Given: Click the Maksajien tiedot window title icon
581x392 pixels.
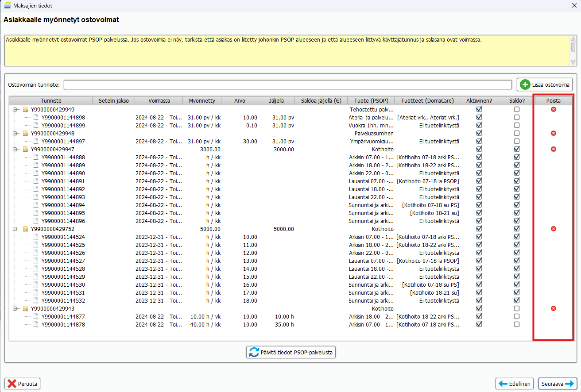Looking at the screenshot, I should 8,5.
